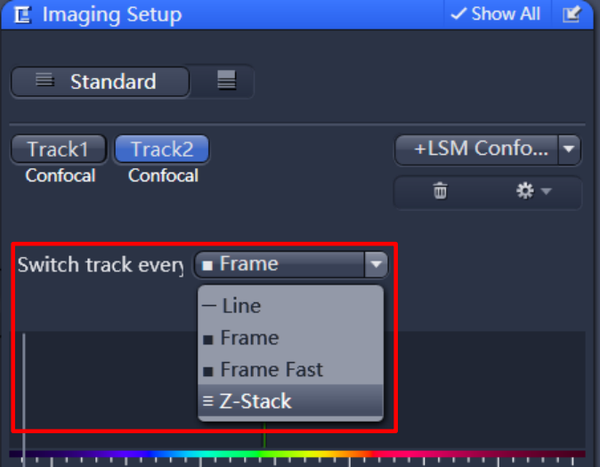
Task: Click the Imaging Setup panel icon
Action: pos(21,15)
